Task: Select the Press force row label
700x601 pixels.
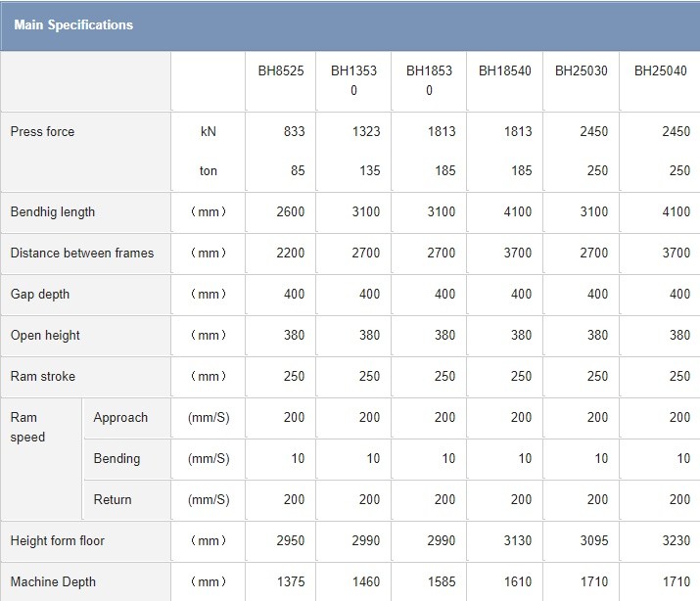Action: click(42, 132)
